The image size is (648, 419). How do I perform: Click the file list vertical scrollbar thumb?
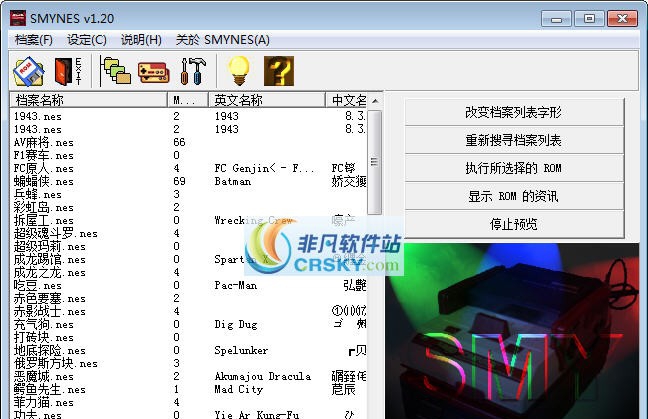374,162
